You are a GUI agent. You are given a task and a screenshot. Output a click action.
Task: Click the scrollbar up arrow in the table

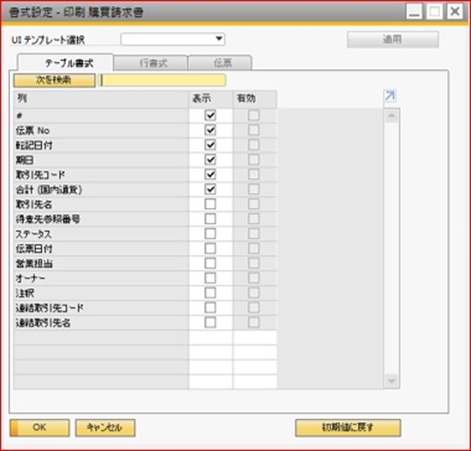[x=392, y=116]
